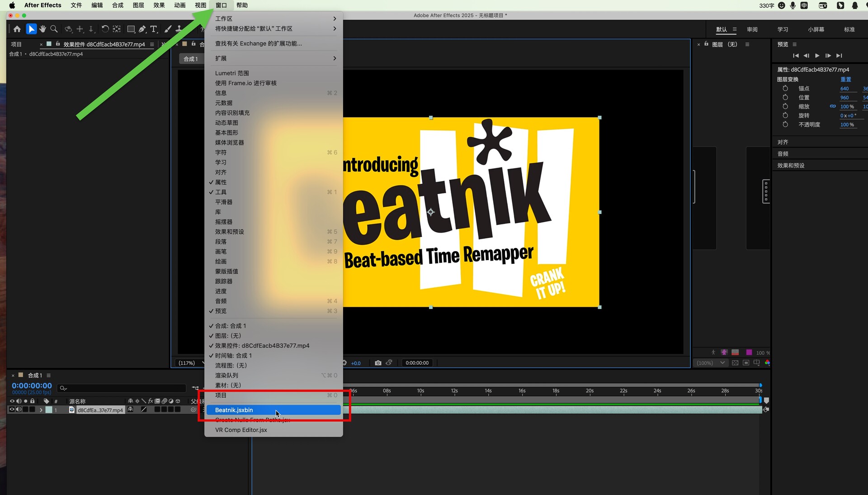This screenshot has width=868, height=495.
Task: Select the Pen tool
Action: [142, 29]
